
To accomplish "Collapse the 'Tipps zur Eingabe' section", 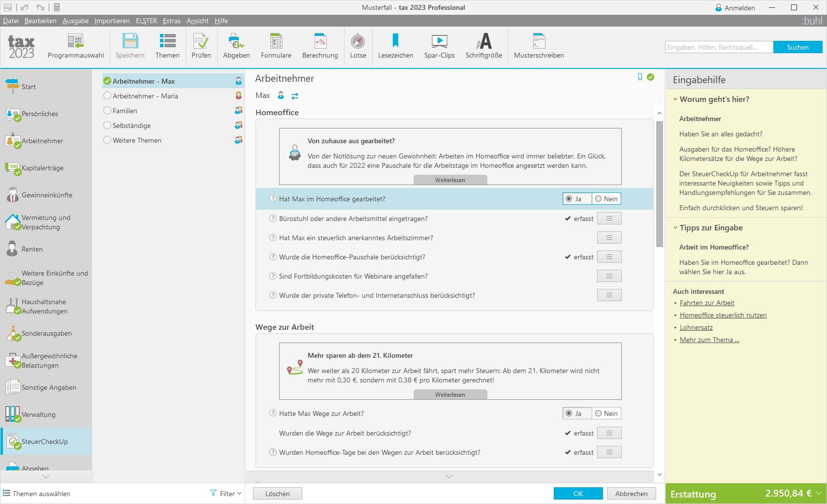I will (x=675, y=227).
